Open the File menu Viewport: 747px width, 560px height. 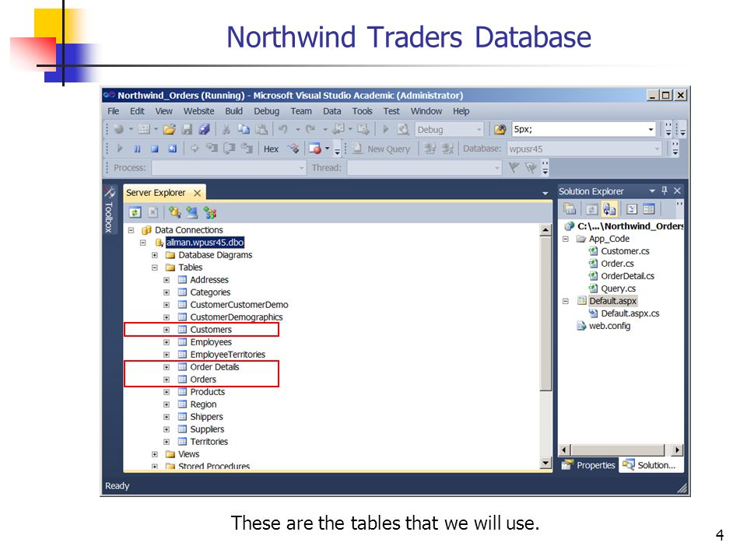tap(114, 111)
